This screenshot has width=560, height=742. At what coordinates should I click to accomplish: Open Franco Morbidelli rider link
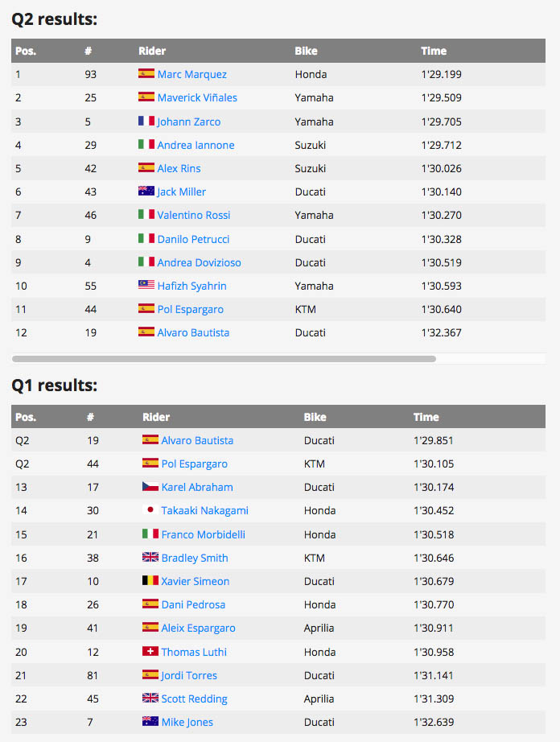pyautogui.click(x=203, y=534)
